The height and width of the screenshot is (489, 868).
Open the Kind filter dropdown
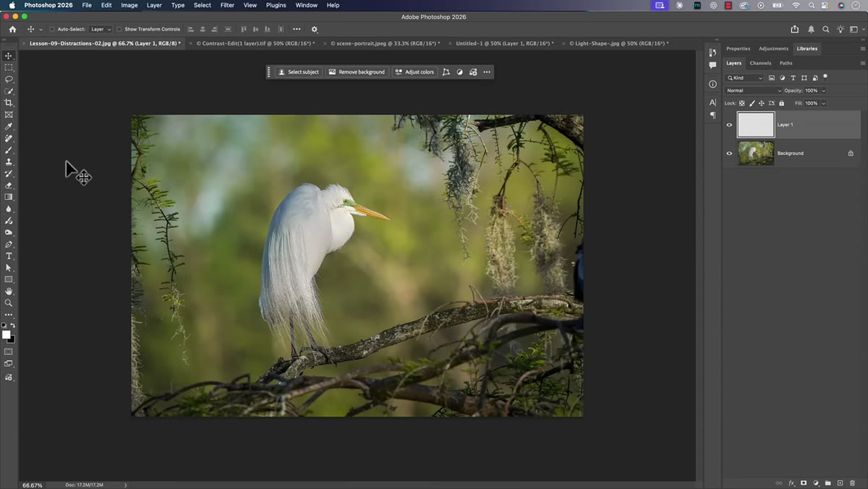pyautogui.click(x=745, y=78)
